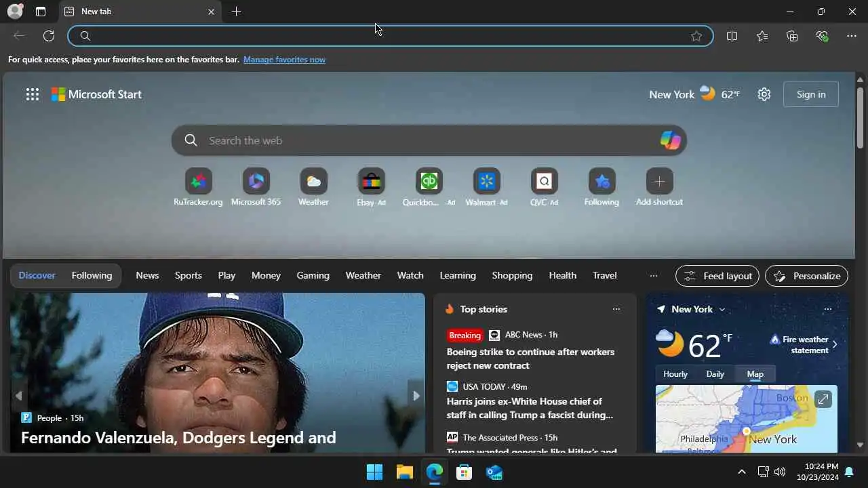Switch weather card to Map tab
868x488 pixels.
[x=755, y=374]
